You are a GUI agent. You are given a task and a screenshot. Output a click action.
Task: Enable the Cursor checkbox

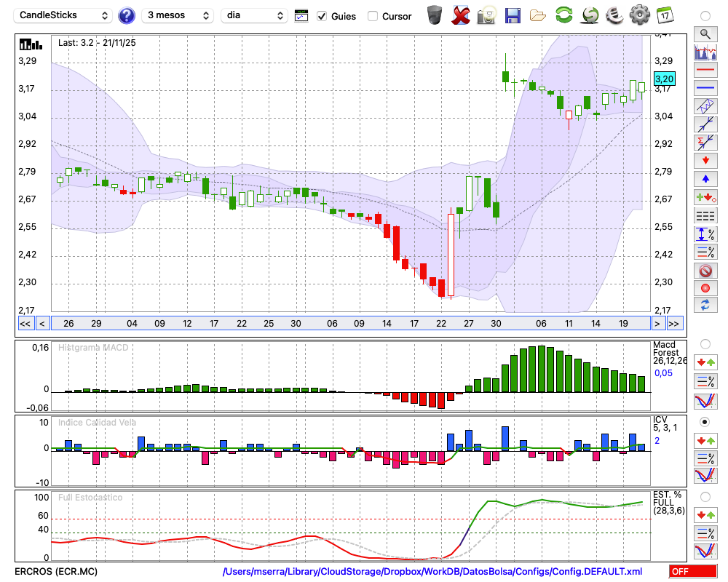[x=373, y=16]
